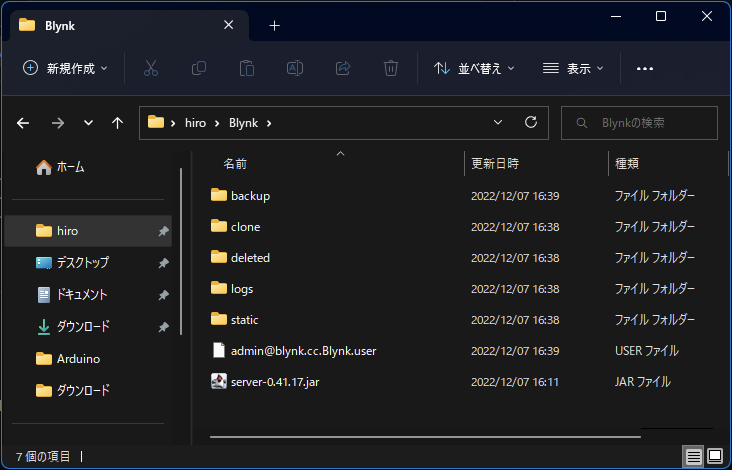
Task: Select the admin@blynk.cc.Blynk.user file icon
Action: (218, 350)
